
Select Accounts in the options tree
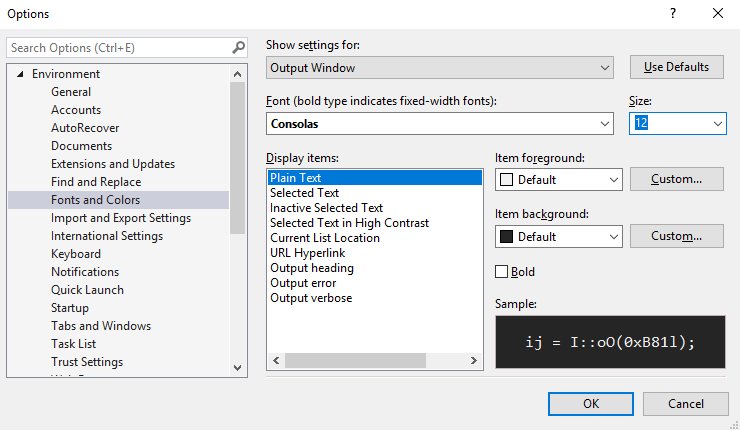click(76, 110)
